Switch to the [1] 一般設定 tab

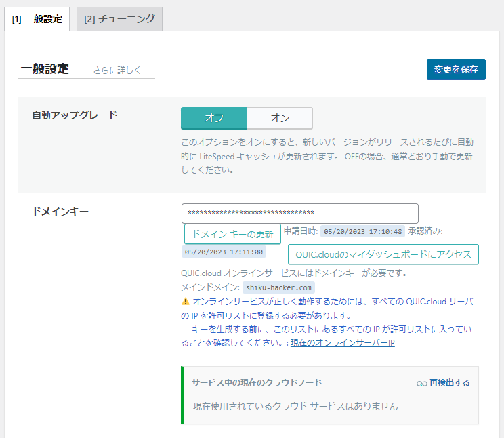point(37,19)
